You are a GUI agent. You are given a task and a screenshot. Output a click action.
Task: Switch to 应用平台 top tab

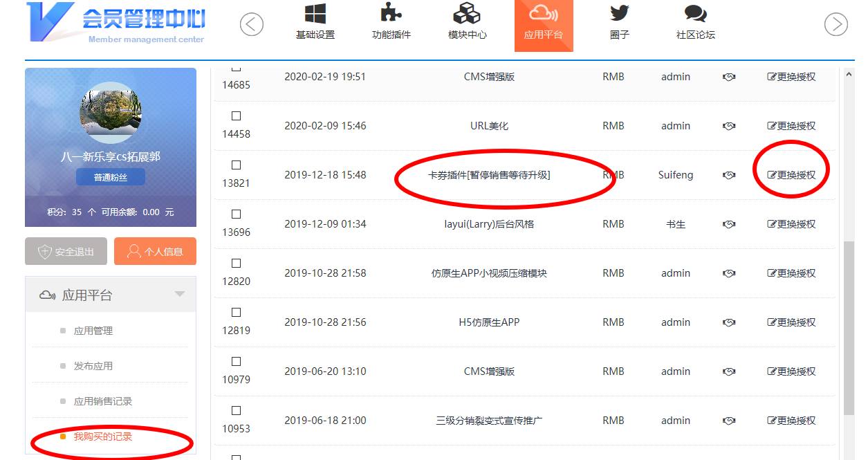[x=544, y=25]
